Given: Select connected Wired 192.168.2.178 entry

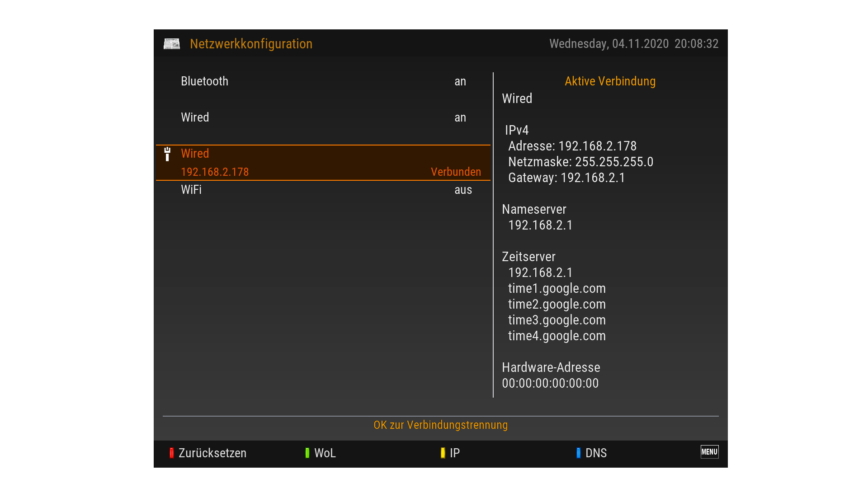Looking at the screenshot, I should (x=323, y=163).
